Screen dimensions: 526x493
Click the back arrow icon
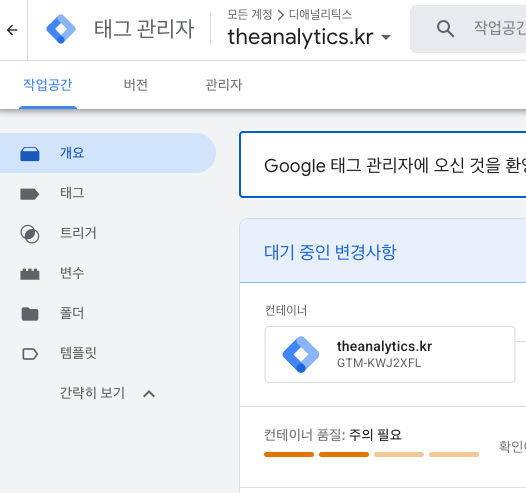pos(12,30)
